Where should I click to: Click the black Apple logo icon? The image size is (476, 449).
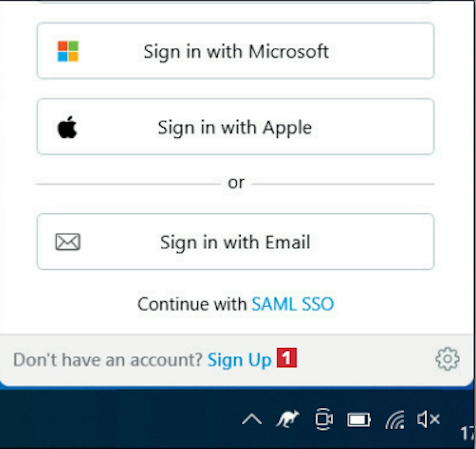tap(67, 127)
